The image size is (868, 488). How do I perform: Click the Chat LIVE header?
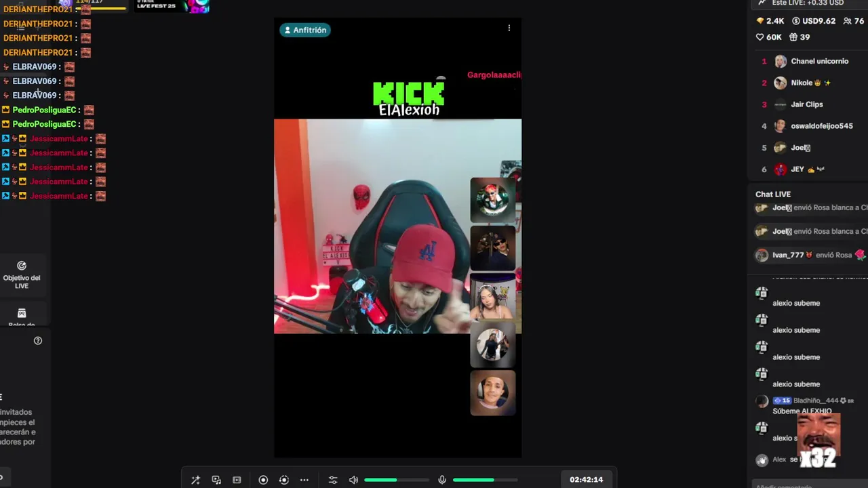point(773,195)
